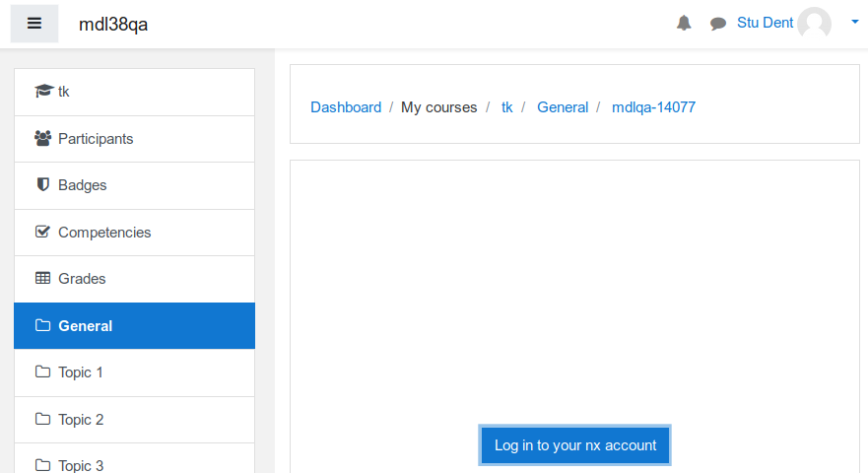Click the Stu Dent profile avatar
868x473 pixels.
point(814,24)
